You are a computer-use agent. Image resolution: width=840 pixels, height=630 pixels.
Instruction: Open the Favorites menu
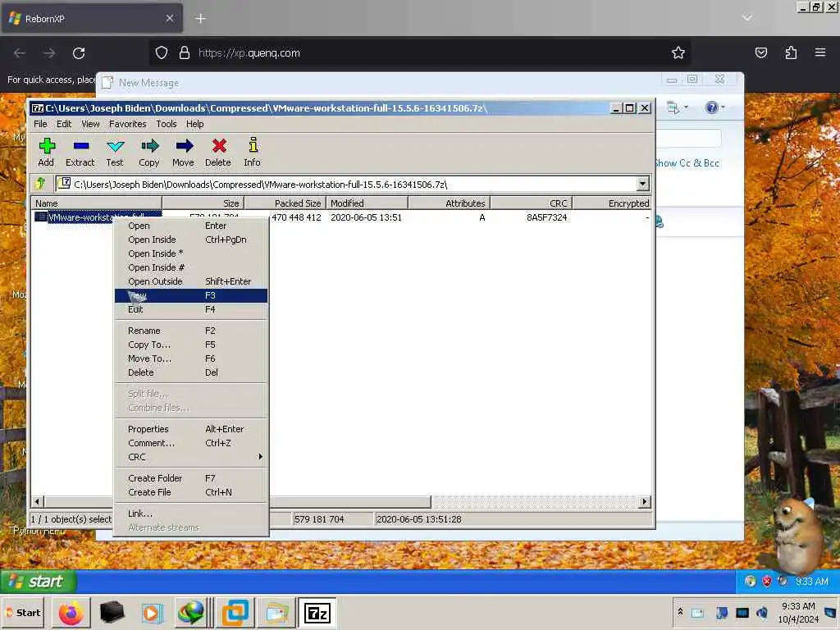point(127,124)
